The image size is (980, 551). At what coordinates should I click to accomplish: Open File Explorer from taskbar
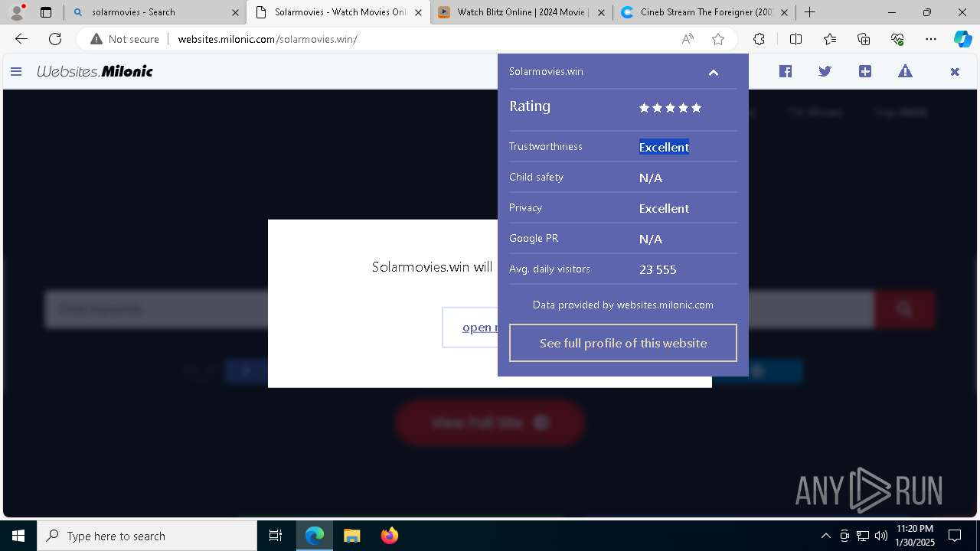(x=351, y=536)
